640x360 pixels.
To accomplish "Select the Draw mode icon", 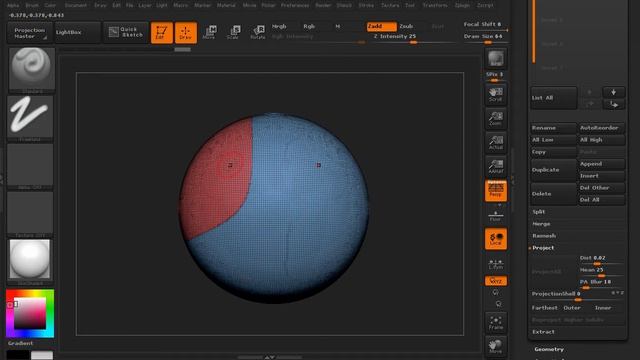I will 186,33.
